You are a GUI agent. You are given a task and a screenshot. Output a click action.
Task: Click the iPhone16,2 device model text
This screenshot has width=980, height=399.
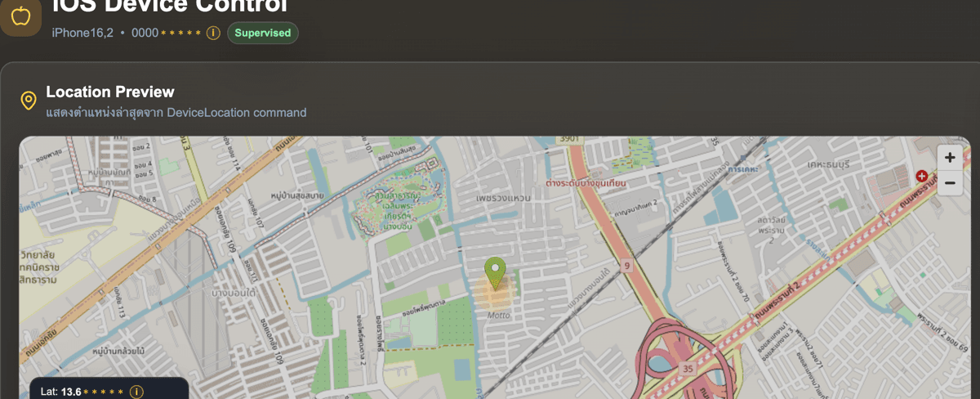pos(82,33)
